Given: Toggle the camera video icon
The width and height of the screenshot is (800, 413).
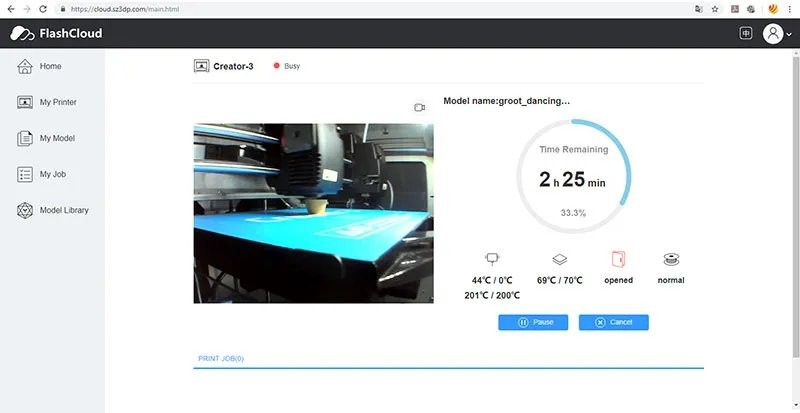Looking at the screenshot, I should [x=420, y=107].
